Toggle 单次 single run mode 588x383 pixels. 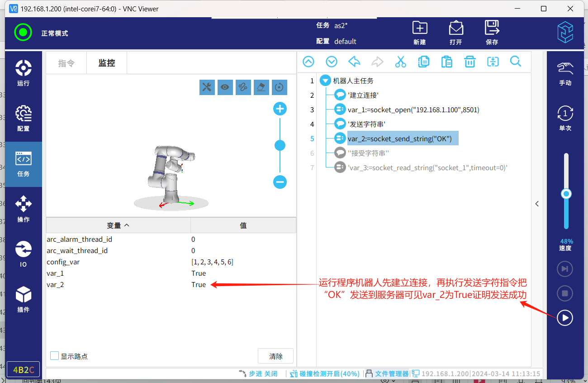(565, 119)
